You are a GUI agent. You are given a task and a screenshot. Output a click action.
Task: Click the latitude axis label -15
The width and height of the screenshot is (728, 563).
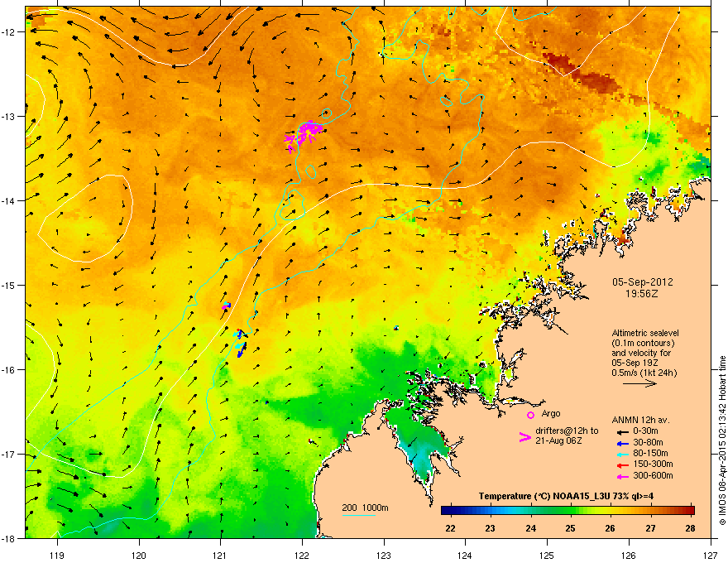click(x=8, y=285)
